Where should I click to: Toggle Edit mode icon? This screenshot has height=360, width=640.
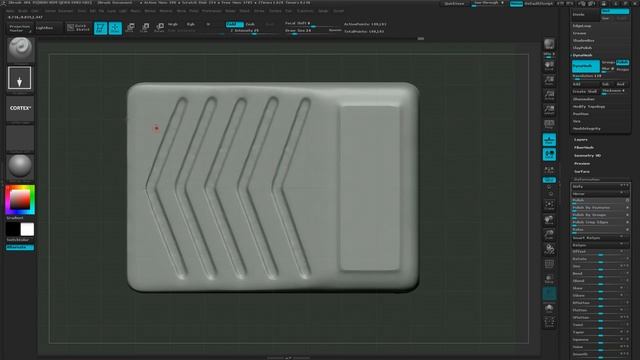[100, 28]
